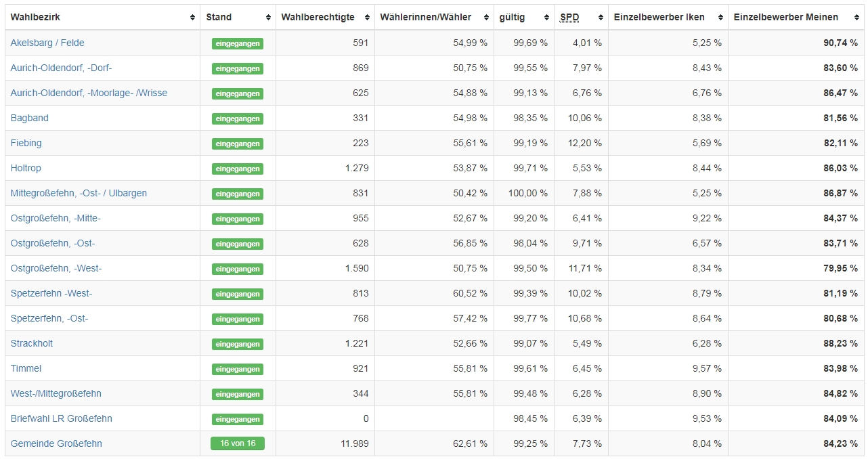868x459 pixels.
Task: Open the Spetzerfehn -West- district link
Action: click(51, 293)
